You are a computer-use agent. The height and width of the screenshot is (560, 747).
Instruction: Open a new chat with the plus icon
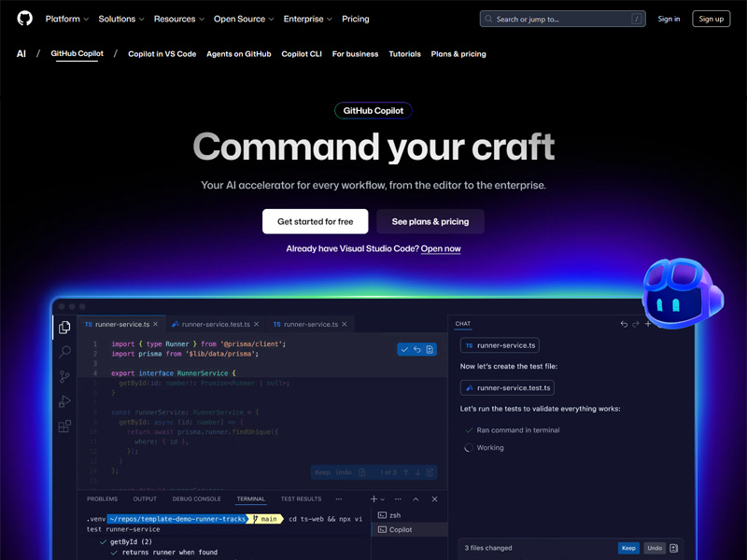(648, 323)
